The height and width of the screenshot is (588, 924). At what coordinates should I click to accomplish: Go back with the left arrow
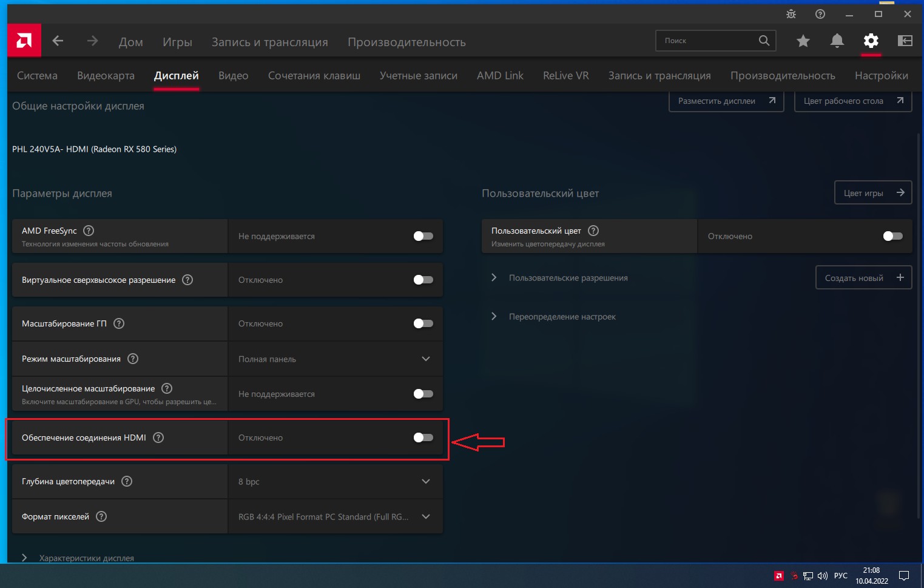pyautogui.click(x=58, y=41)
